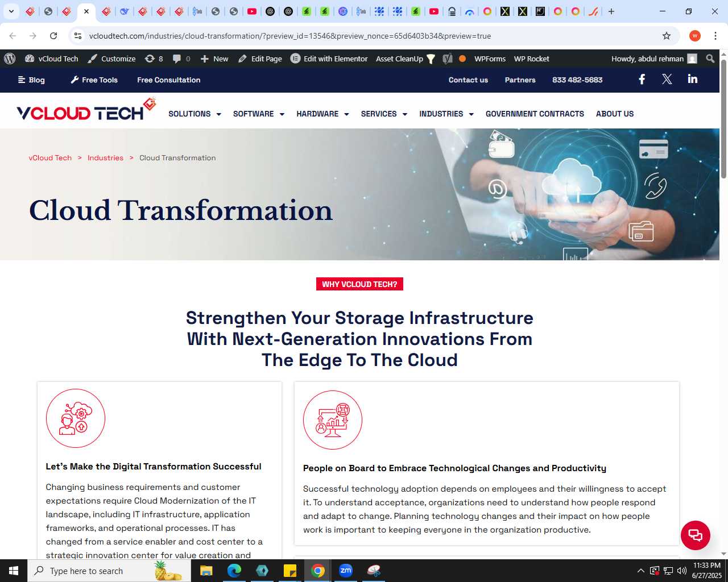The image size is (728, 582).
Task: Click New in WordPress admin bar
Action: click(214, 59)
